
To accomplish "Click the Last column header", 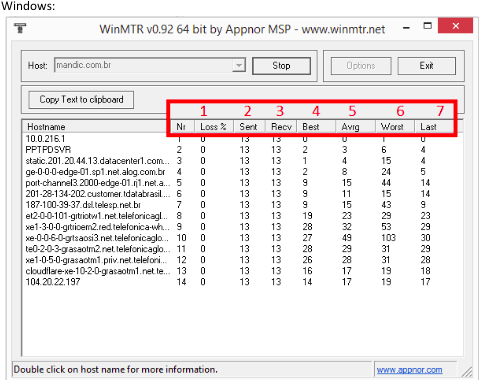I will point(434,127).
